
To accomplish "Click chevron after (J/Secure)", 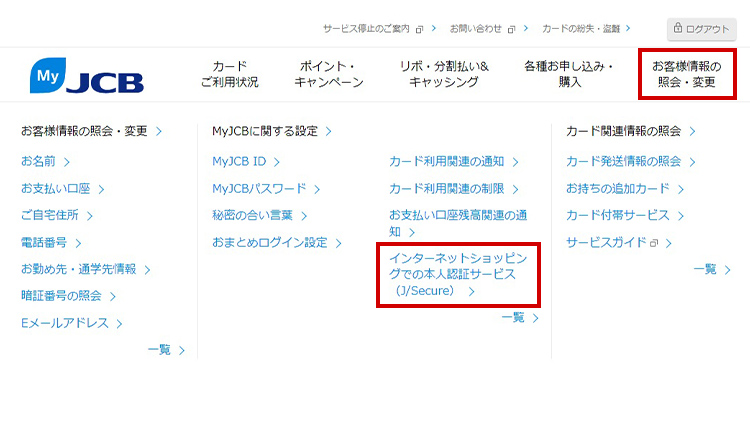I will (x=472, y=292).
